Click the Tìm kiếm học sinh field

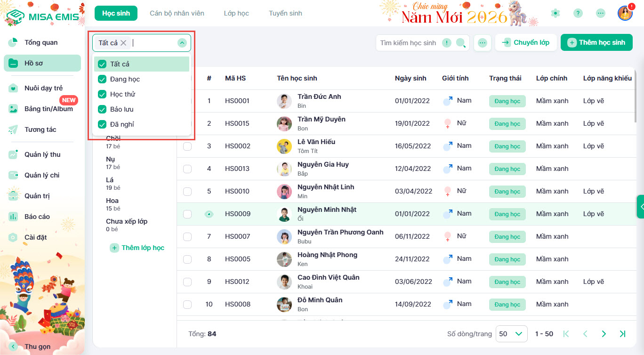[x=408, y=43]
